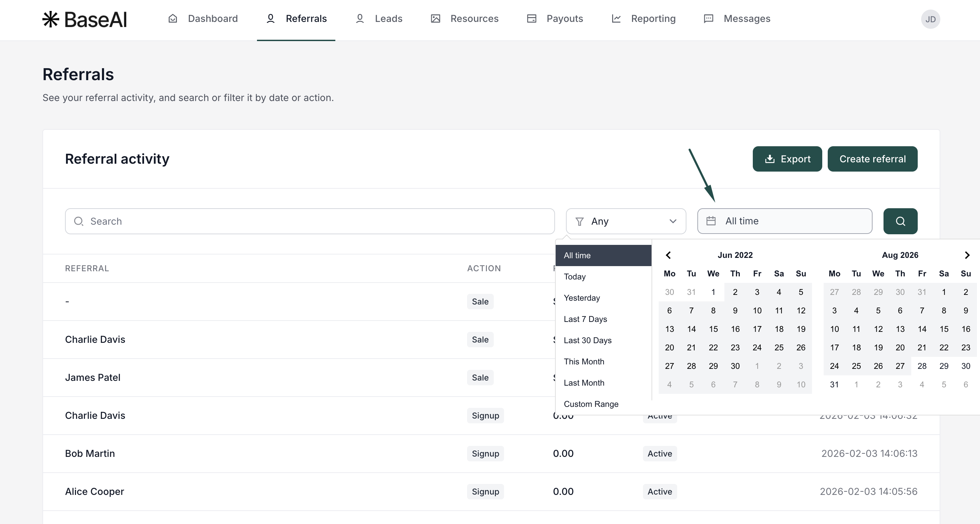Click the ACTION column header
The image size is (980, 524).
[484, 269]
